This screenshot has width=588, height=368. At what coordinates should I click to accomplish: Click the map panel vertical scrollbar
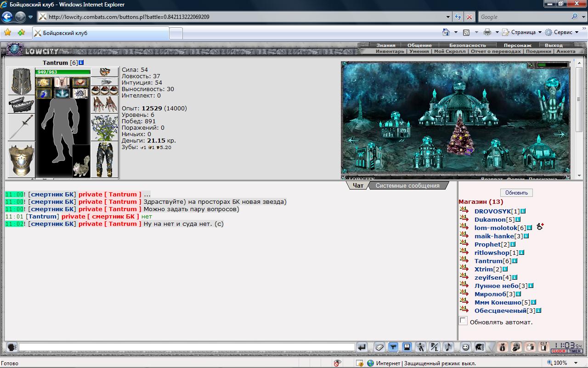tap(579, 118)
